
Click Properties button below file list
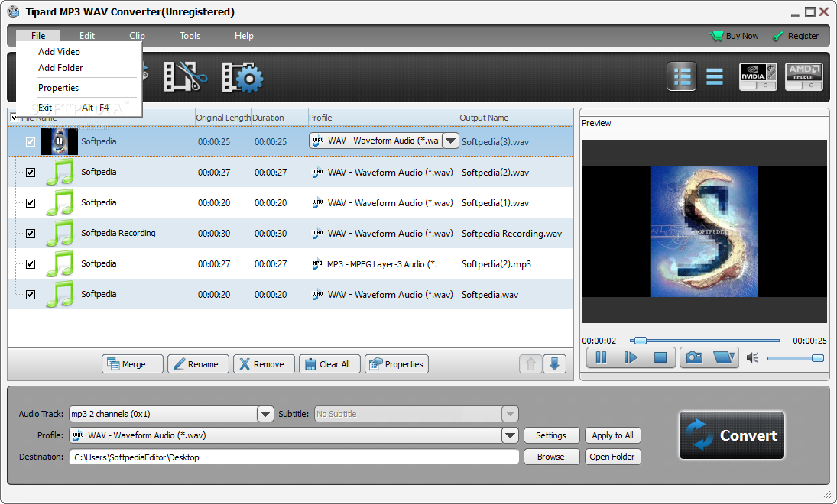[x=397, y=363]
